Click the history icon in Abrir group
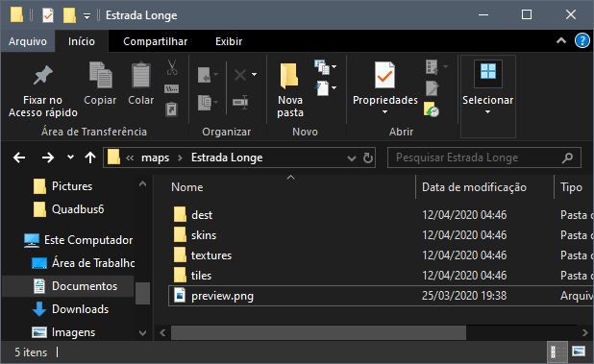The height and width of the screenshot is (364, 594). click(432, 109)
